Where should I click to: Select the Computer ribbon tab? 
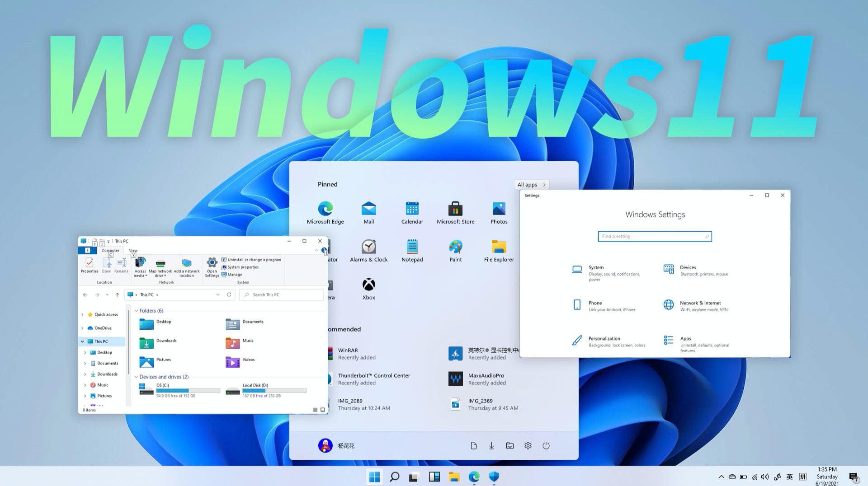(x=110, y=251)
